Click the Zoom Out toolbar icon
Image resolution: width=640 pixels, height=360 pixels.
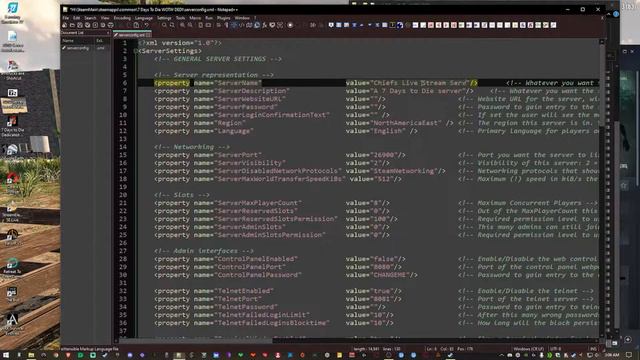click(190, 25)
